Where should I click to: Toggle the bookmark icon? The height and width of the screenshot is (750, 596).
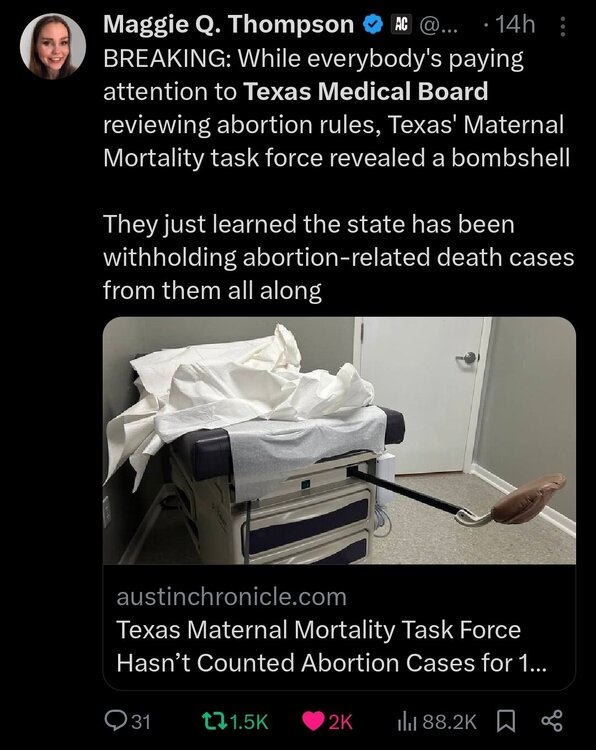coord(507,721)
